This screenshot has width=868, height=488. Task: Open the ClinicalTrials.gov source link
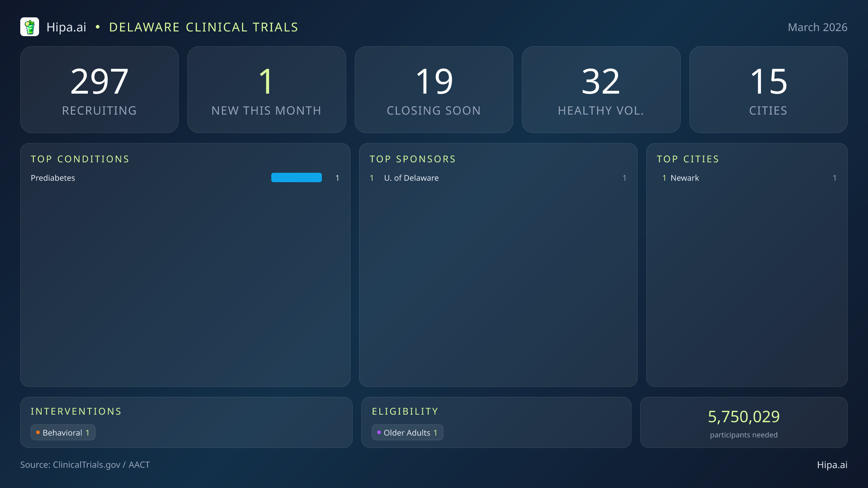[x=85, y=465]
